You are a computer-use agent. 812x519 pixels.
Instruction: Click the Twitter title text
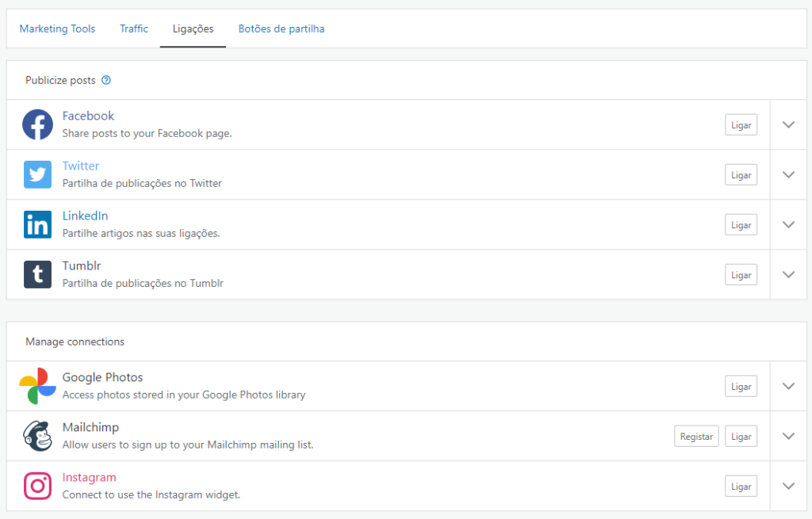coord(81,166)
